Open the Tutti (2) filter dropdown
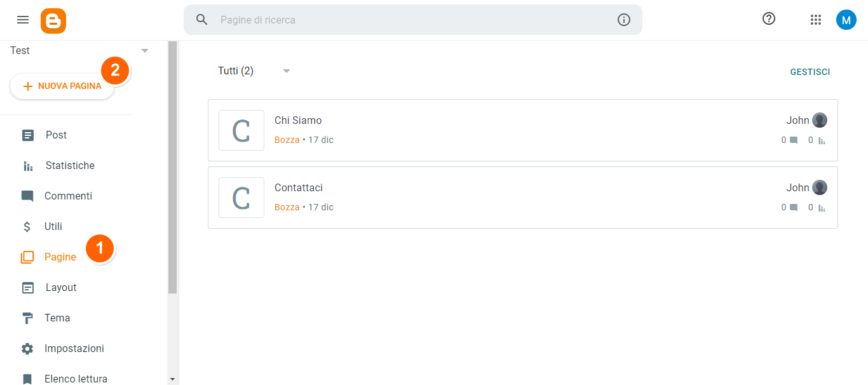Viewport: 868px width, 385px height. point(251,71)
